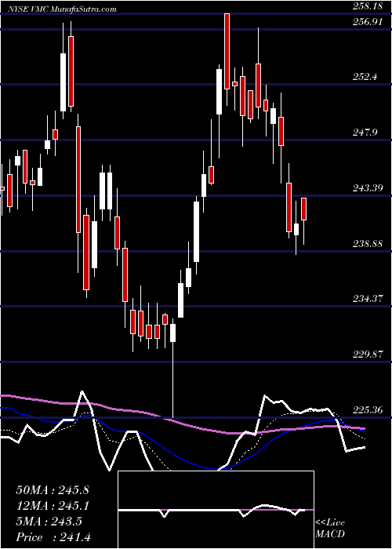The width and height of the screenshot is (392, 549).
Task: Click the 247.9 price label
Action: pyautogui.click(x=365, y=133)
